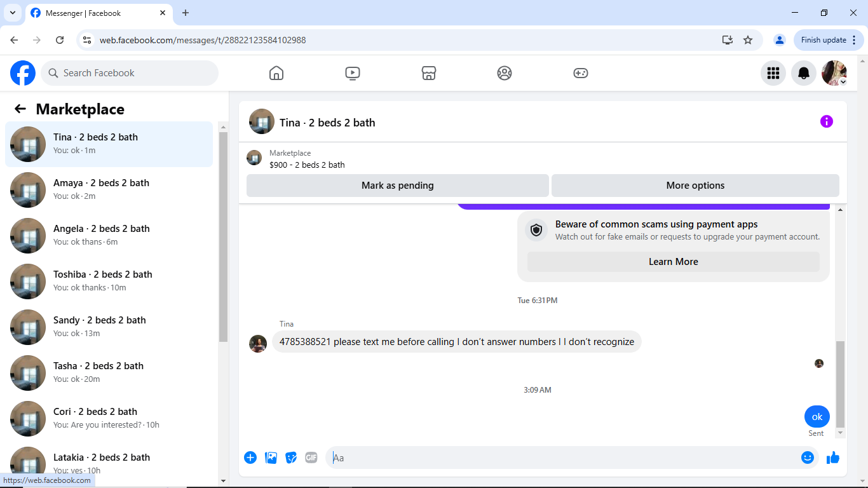Click the Tue 6:31PM timestamp
Screen dimensions: 868x488
tap(538, 301)
